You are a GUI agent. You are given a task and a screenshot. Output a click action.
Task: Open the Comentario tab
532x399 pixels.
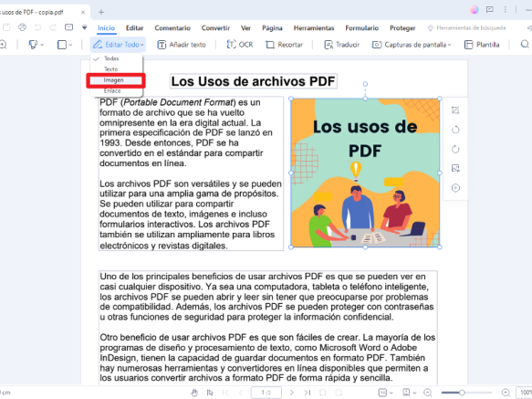172,27
